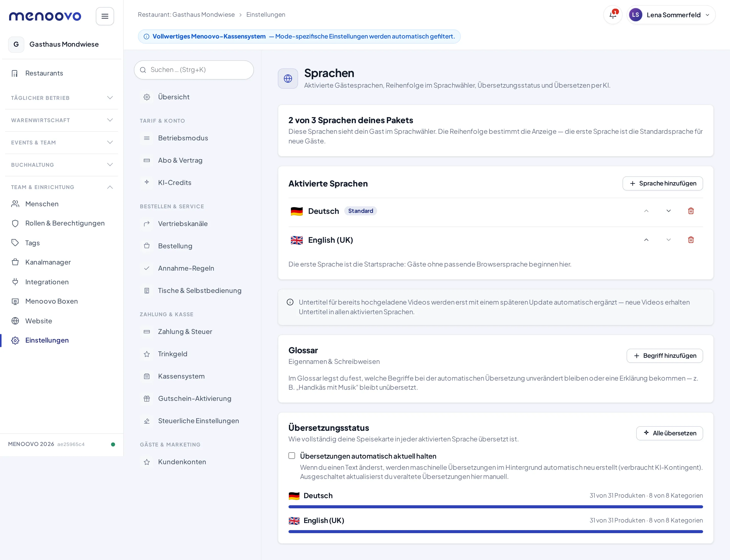Go to Abo & Vertrag

point(194,160)
